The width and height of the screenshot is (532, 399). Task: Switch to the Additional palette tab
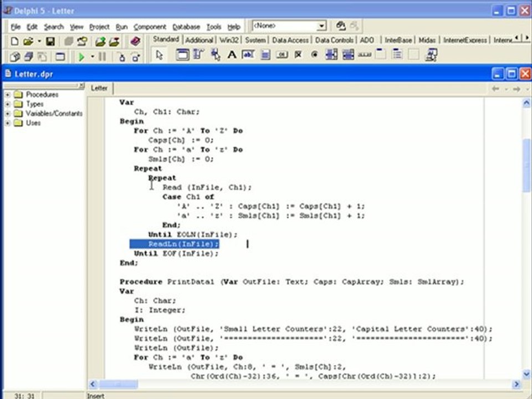tap(199, 40)
